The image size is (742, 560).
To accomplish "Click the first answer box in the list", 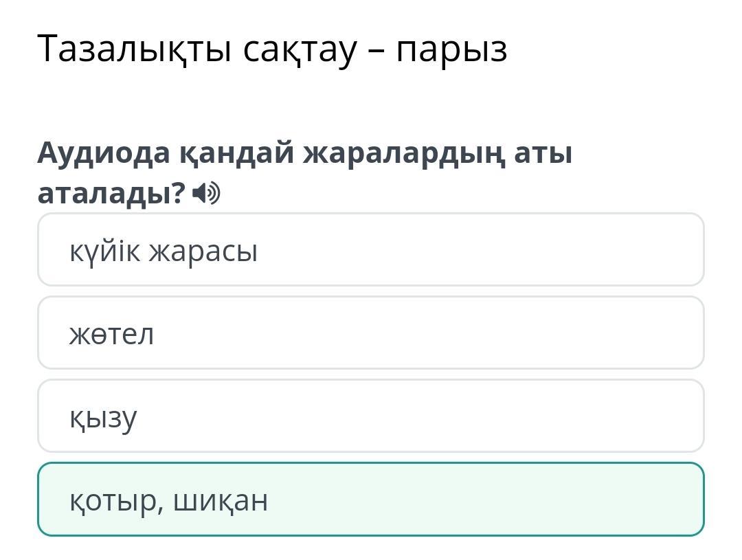I will coord(371,250).
